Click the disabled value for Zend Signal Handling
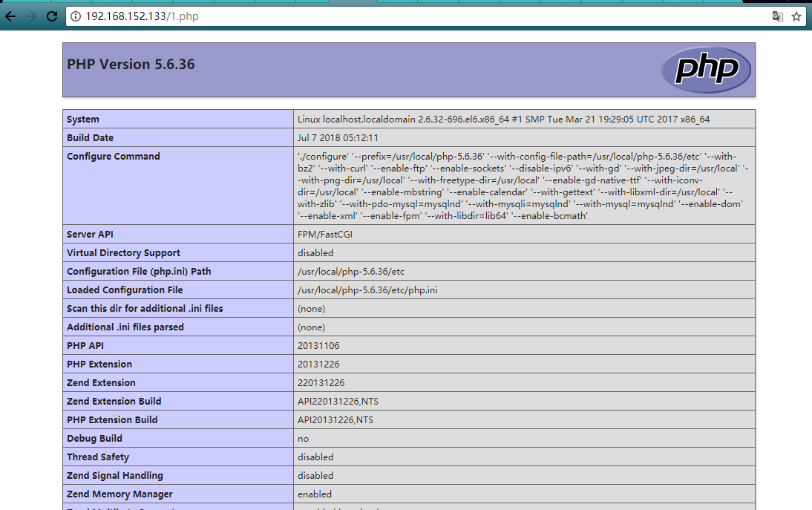This screenshot has width=812, height=510. click(315, 475)
